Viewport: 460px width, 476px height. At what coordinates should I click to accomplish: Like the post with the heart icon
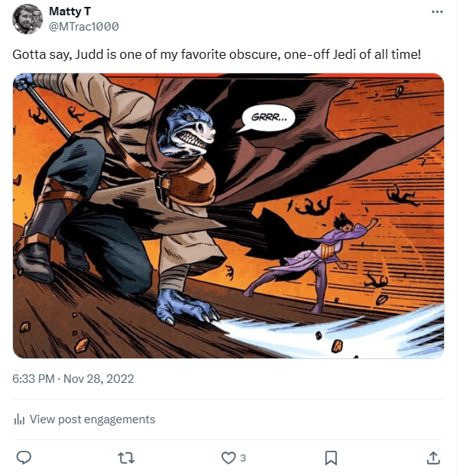pos(228,458)
